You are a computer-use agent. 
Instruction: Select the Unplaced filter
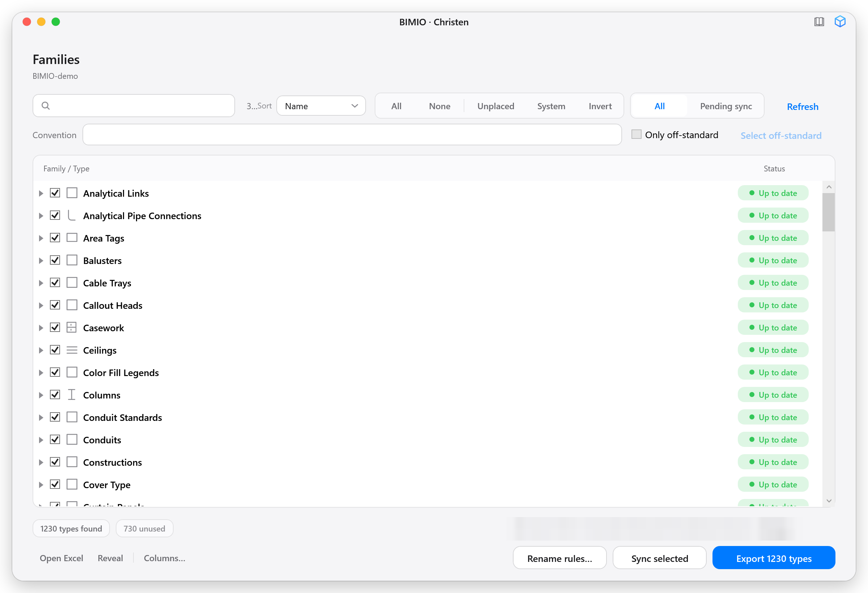(x=495, y=106)
